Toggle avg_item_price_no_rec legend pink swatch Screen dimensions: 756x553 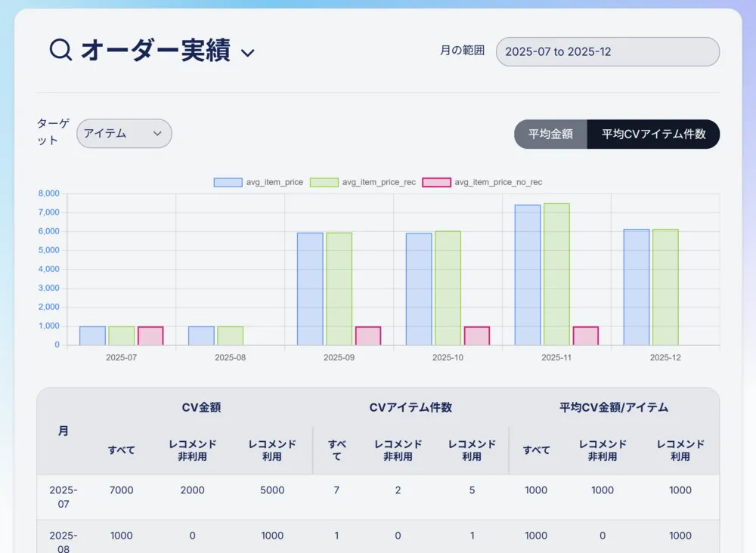coord(436,182)
